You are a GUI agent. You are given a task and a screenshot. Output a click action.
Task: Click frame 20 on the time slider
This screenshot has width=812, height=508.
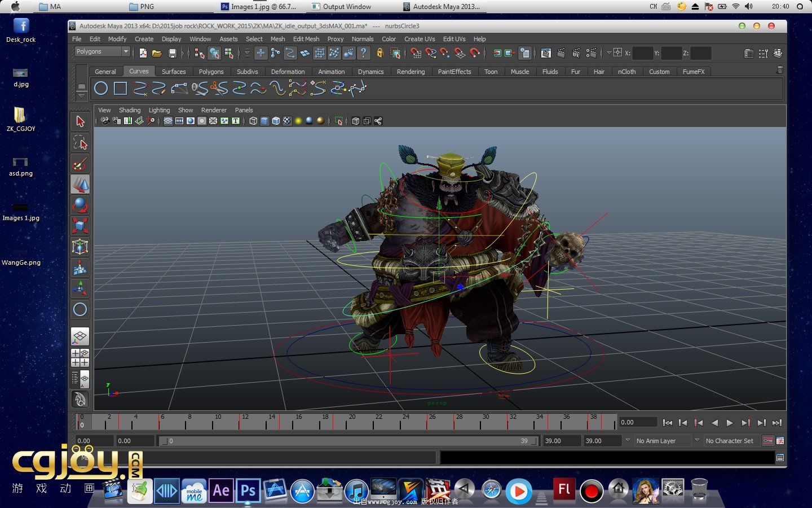tap(350, 422)
